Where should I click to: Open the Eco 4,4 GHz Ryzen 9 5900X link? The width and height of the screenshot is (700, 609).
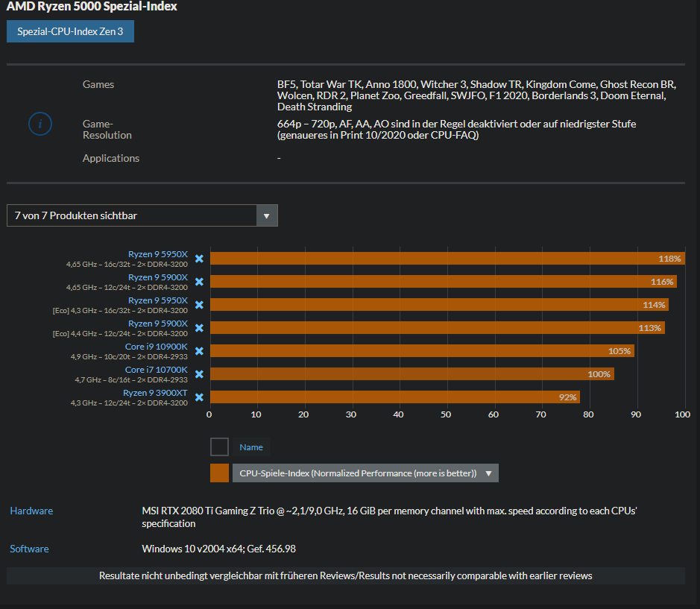tap(158, 324)
